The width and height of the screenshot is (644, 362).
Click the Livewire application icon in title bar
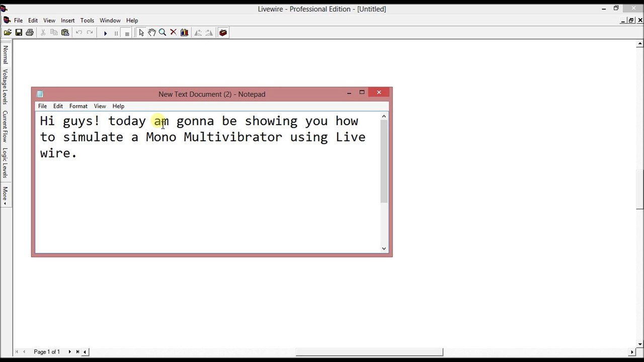[4, 9]
